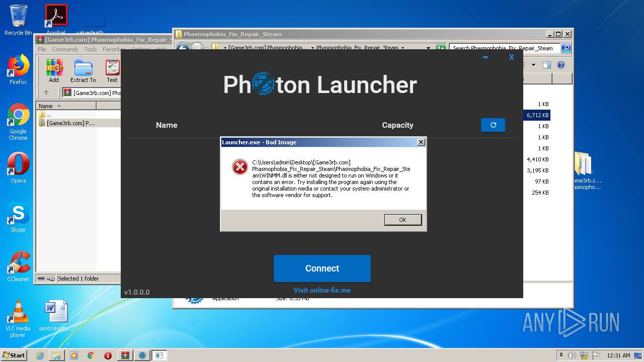The width and height of the screenshot is (644, 362).
Task: Open the Windows Media Player taskbar icon
Action: pos(74,355)
